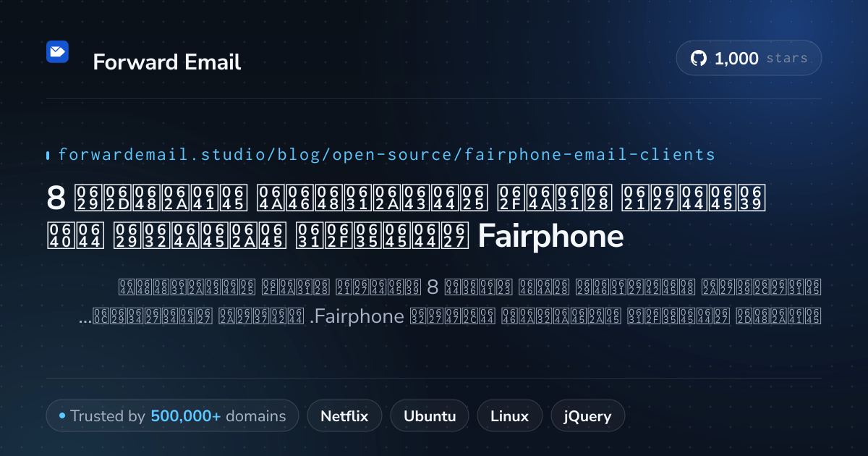Click the blue bar marker before the URL
Screen dimensions: 868x456
(x=48, y=155)
